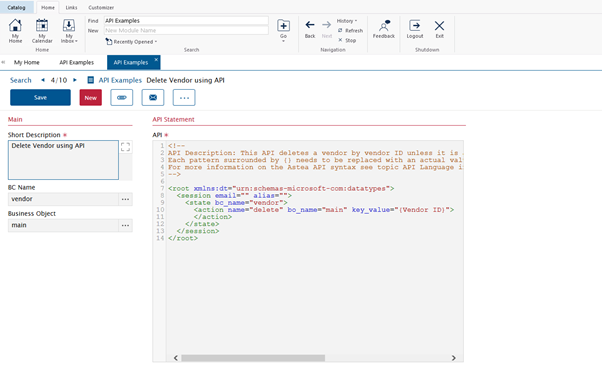
Task: Open the History dropdown
Action: 347,21
